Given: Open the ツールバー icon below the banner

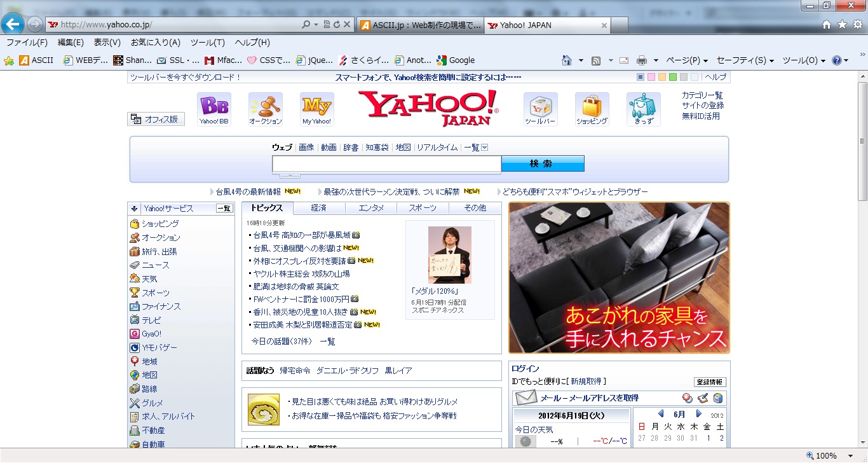Looking at the screenshot, I should [x=541, y=109].
